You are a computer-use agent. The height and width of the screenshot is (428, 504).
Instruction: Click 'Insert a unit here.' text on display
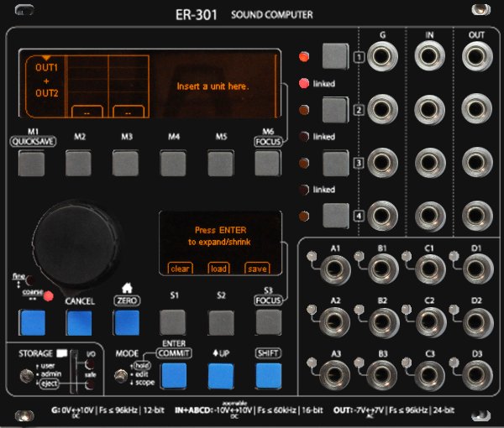pos(213,86)
